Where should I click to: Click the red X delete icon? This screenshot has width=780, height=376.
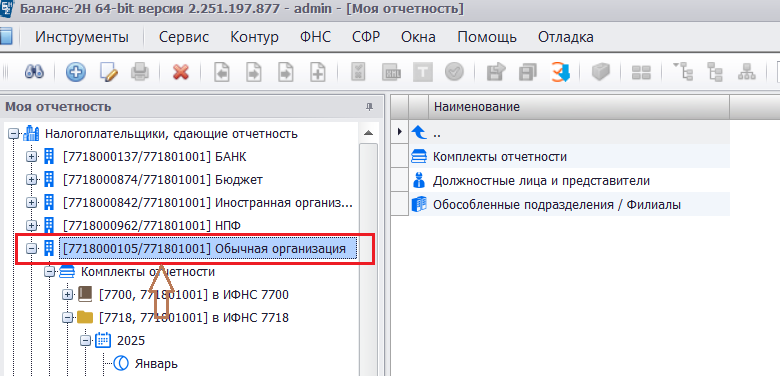tap(181, 73)
